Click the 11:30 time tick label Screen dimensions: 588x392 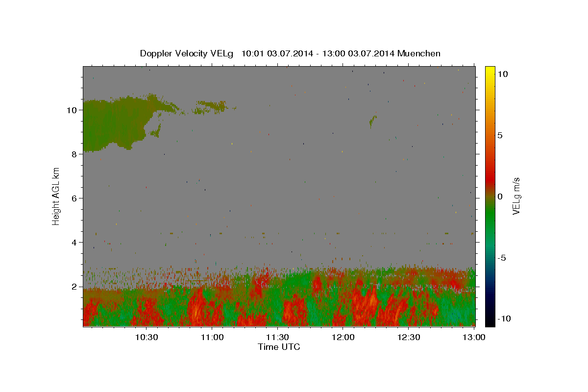(278, 338)
